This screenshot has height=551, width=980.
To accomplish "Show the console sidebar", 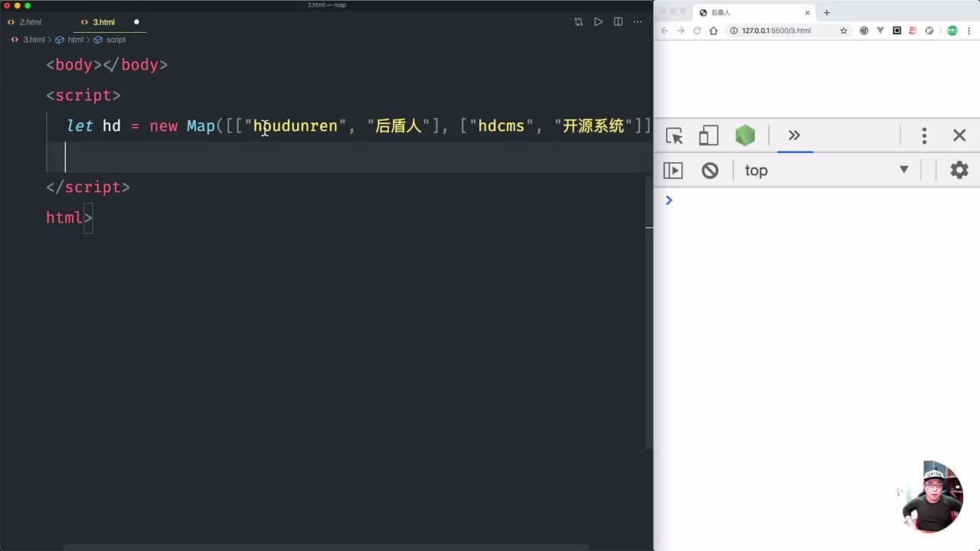I will [673, 170].
